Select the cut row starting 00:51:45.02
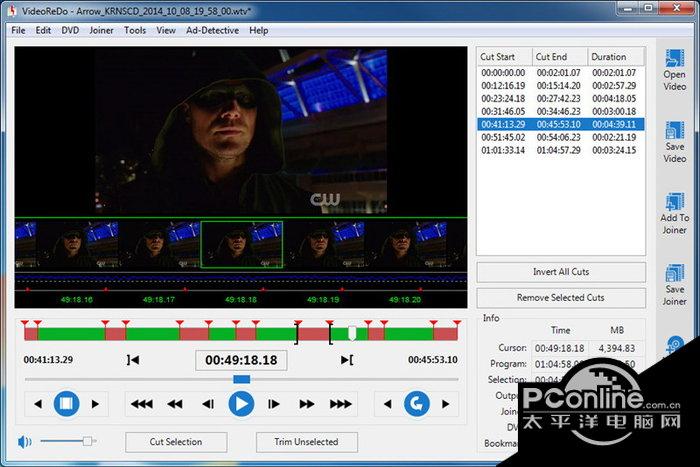 [x=561, y=138]
